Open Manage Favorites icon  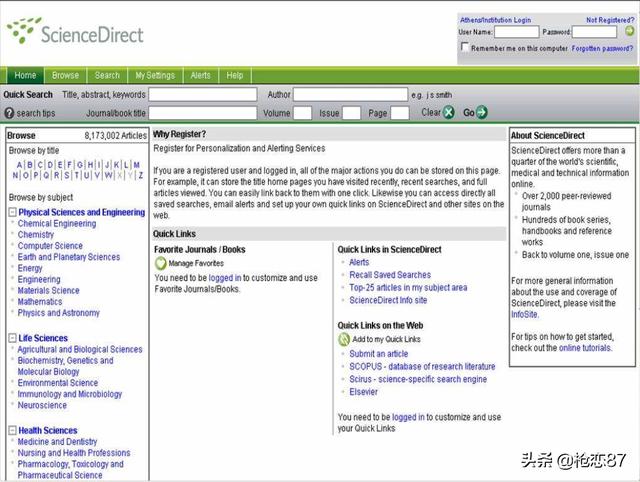click(160, 263)
